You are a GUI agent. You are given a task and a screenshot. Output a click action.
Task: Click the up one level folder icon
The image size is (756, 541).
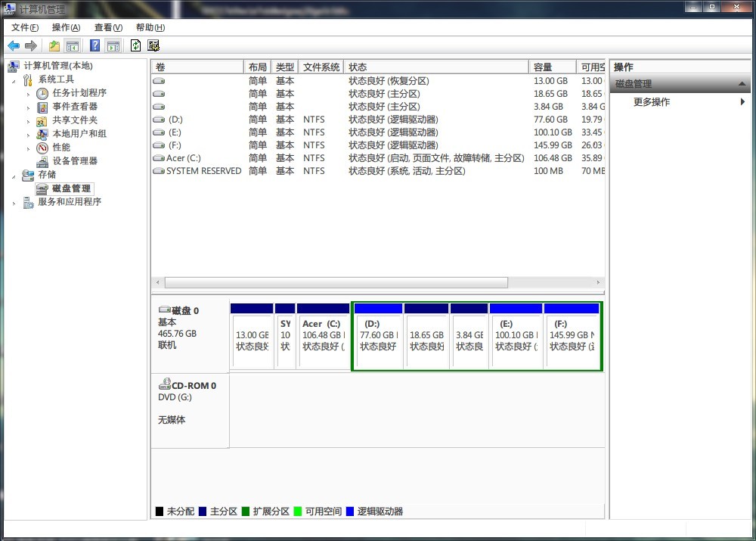(54, 46)
